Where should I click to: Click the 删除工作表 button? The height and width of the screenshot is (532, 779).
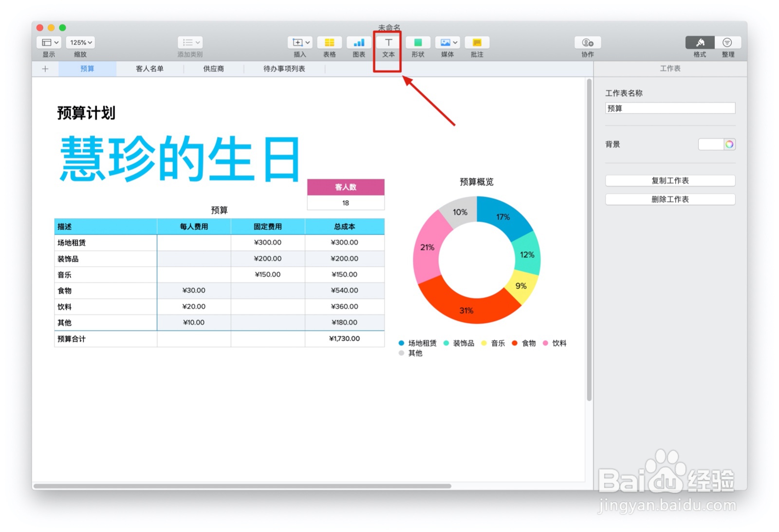pyautogui.click(x=670, y=199)
